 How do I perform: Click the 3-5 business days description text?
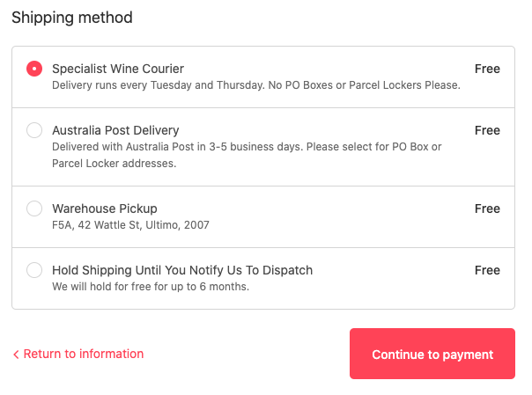click(247, 155)
